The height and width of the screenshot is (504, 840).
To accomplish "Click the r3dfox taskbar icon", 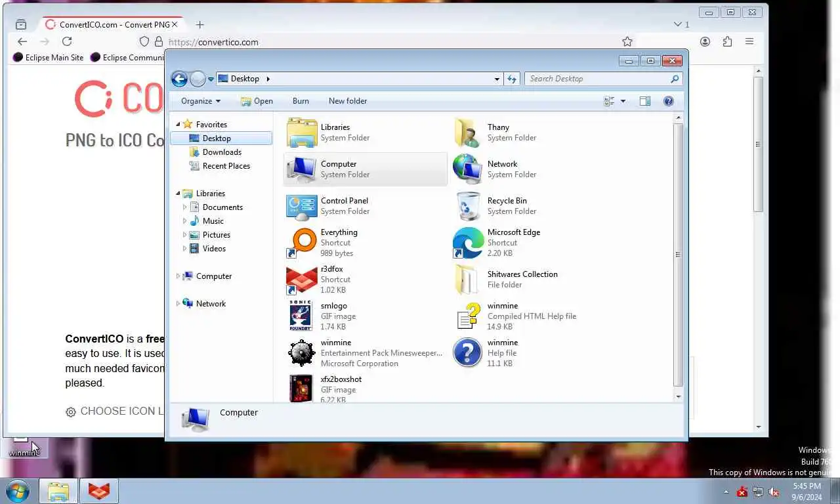I will pos(99,491).
